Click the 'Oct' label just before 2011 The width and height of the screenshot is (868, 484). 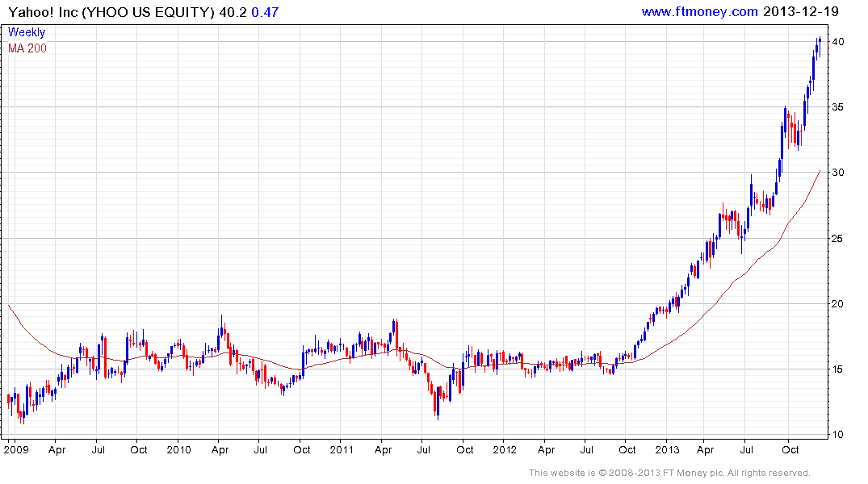pyautogui.click(x=302, y=449)
